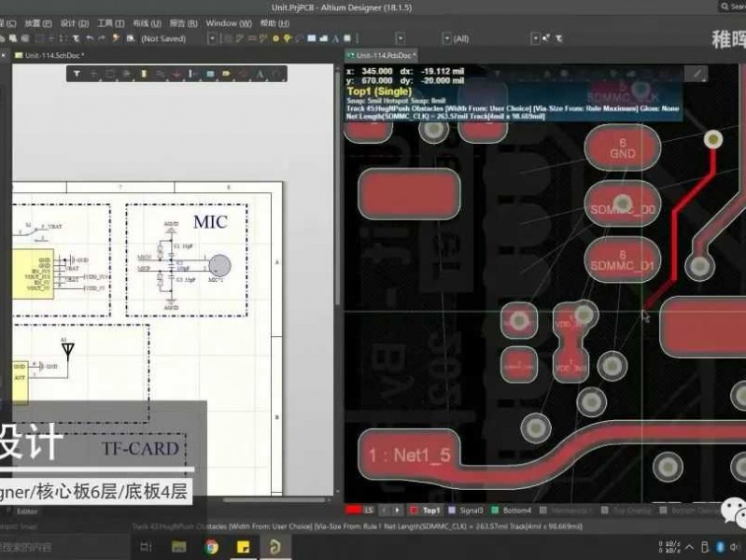The height and width of the screenshot is (560, 746).
Task: Click the yellow port icon in Active Bar
Action: 227,74
